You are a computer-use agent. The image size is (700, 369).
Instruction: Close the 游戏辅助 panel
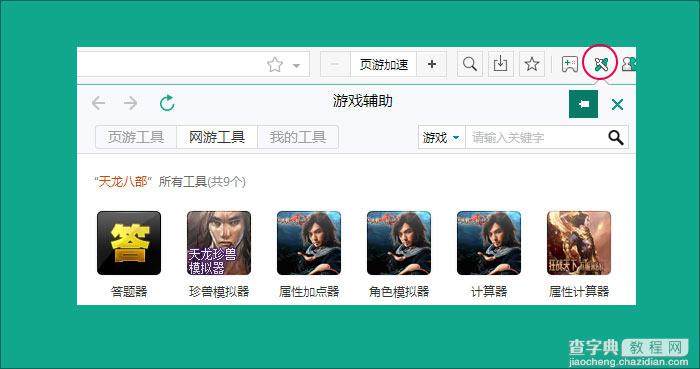(617, 105)
